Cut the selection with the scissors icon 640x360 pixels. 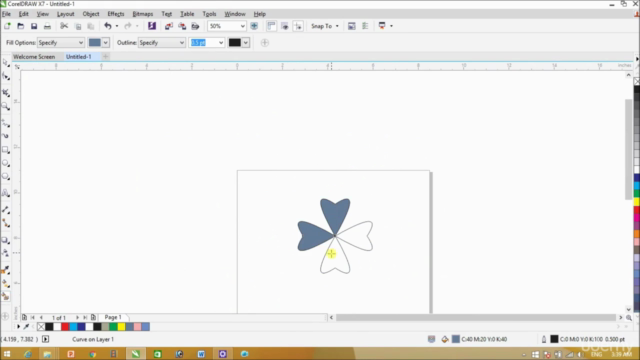(x=64, y=26)
